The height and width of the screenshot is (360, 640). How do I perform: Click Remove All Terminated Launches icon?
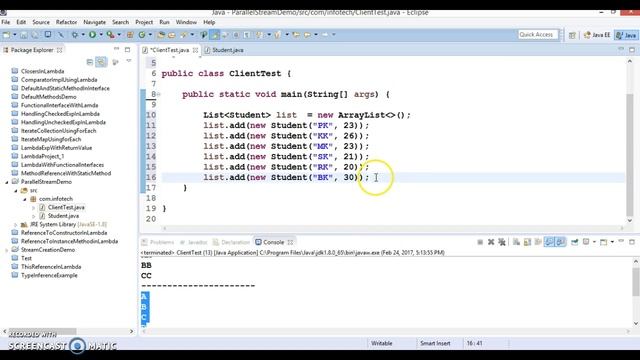point(502,242)
